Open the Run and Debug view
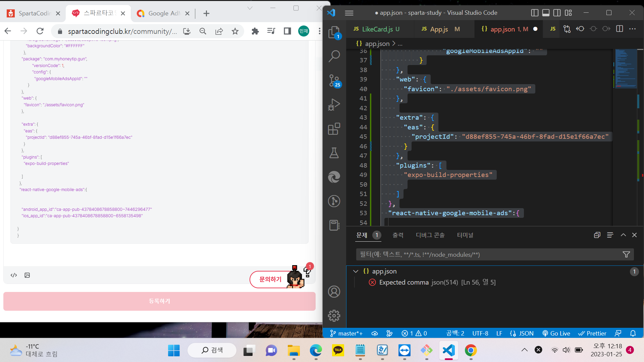The width and height of the screenshot is (644, 362). click(x=334, y=105)
